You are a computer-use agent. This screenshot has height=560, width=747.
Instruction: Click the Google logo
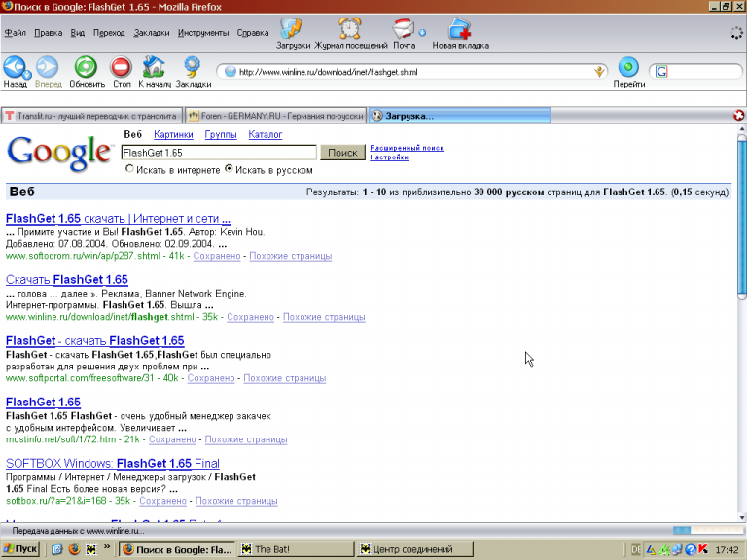click(x=59, y=154)
